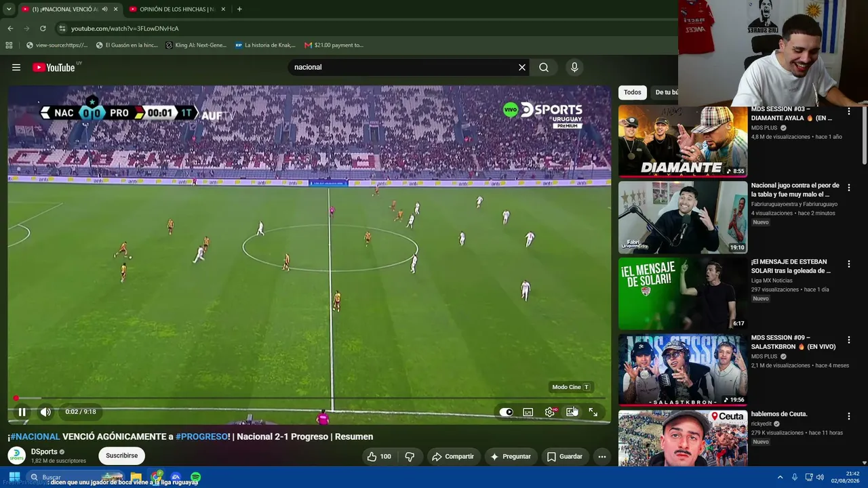This screenshot has width=868, height=488.
Task: Click the 'Fabriuruguayoextra y Fabriuruguayo' channel name
Action: pyautogui.click(x=794, y=204)
